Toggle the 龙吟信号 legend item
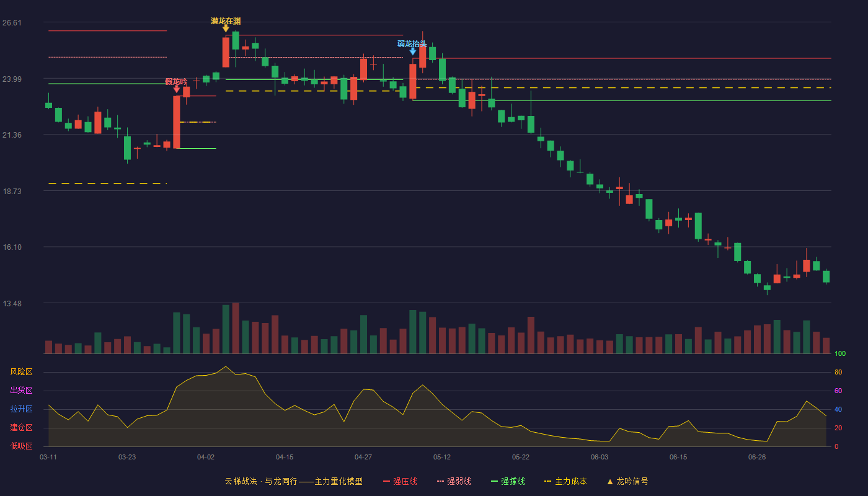Screen dimensions: 868x496 pos(627,481)
